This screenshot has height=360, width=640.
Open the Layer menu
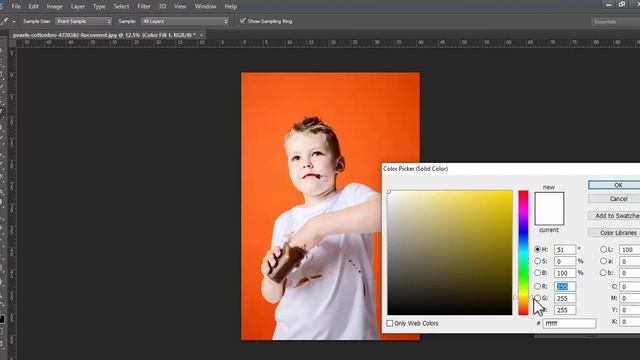pos(78,7)
